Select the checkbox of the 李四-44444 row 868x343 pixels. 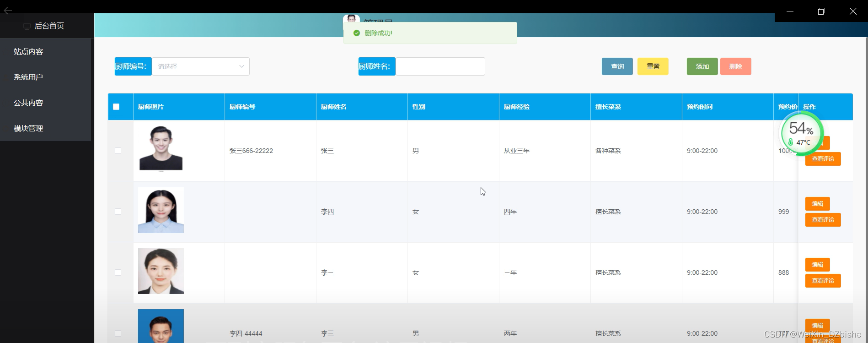118,333
